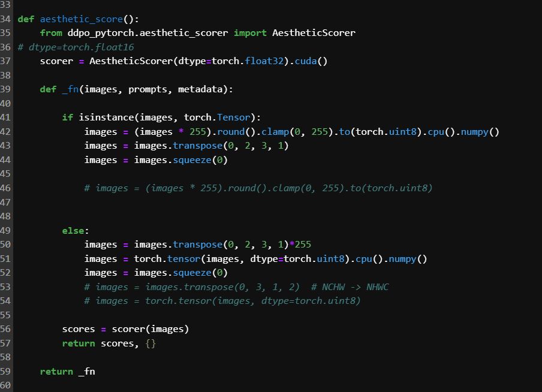Place cursor on the cuda() call
Viewport: 542px width, 392px height.
(311, 61)
